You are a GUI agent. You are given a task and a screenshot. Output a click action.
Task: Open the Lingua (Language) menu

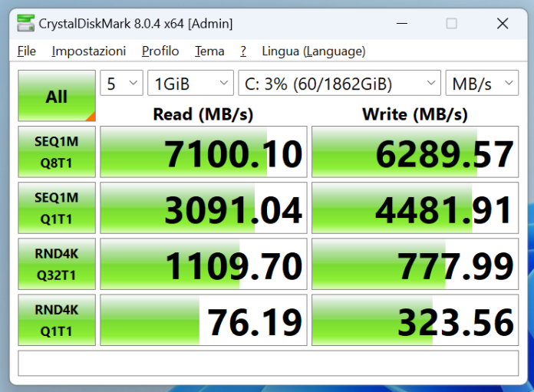click(x=313, y=51)
